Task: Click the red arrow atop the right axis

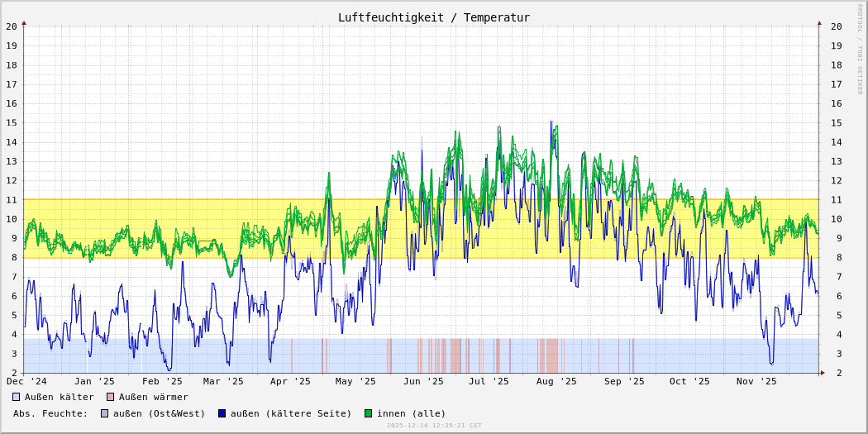Action: [819, 23]
